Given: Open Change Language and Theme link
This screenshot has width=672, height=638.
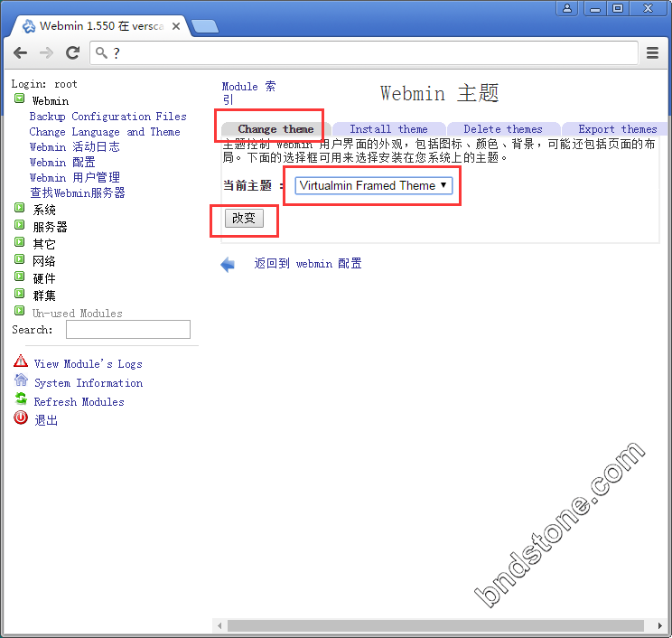Looking at the screenshot, I should (105, 132).
